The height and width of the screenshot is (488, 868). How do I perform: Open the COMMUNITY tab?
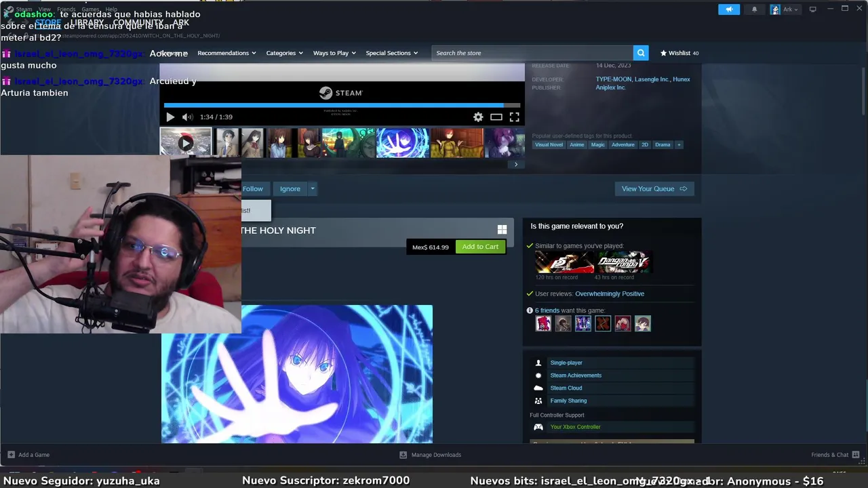(138, 22)
